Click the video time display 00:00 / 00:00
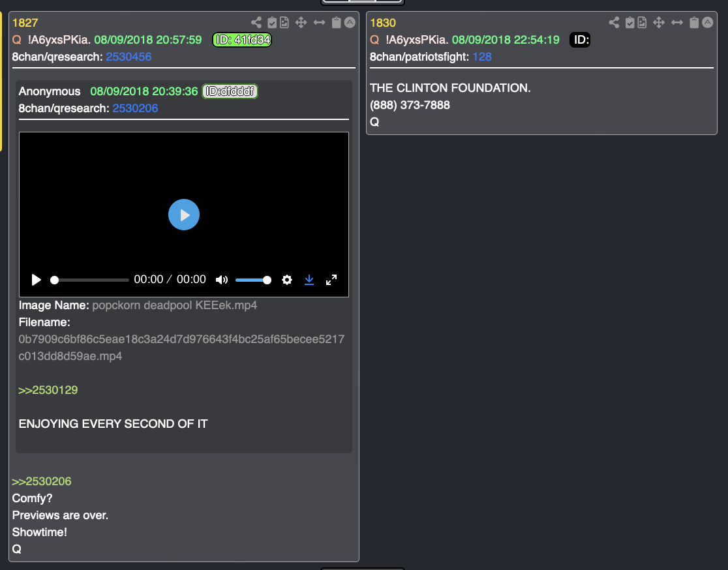The image size is (728, 570). [x=170, y=279]
